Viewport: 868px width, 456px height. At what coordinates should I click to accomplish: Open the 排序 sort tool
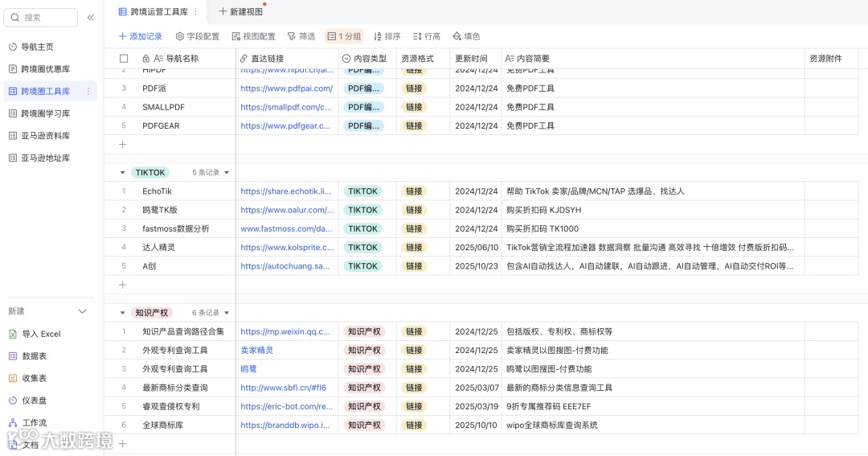pyautogui.click(x=387, y=36)
